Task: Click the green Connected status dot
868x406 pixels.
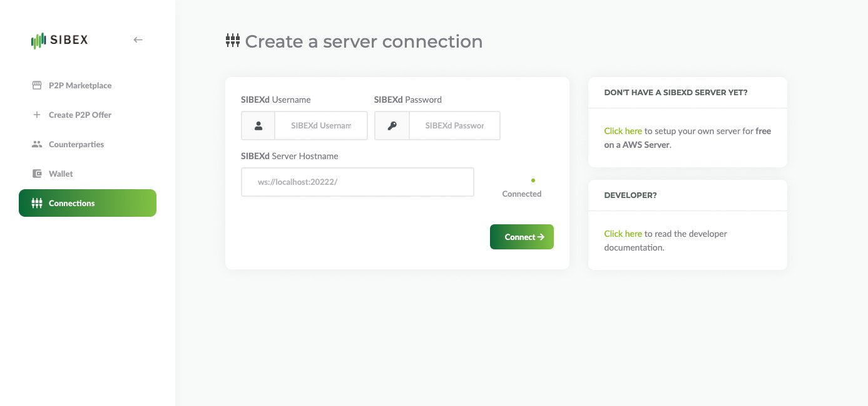Action: click(533, 180)
